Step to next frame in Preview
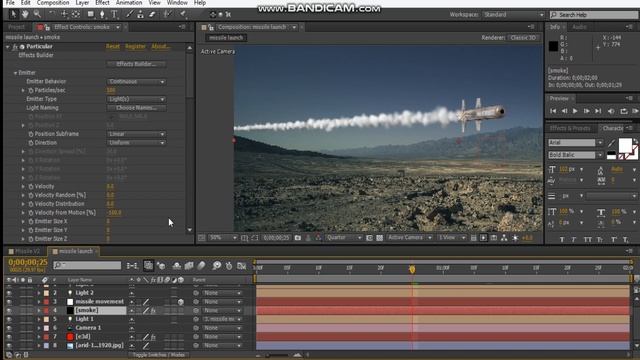Image resolution: width=640 pixels, height=360 pixels. pyautogui.click(x=587, y=111)
